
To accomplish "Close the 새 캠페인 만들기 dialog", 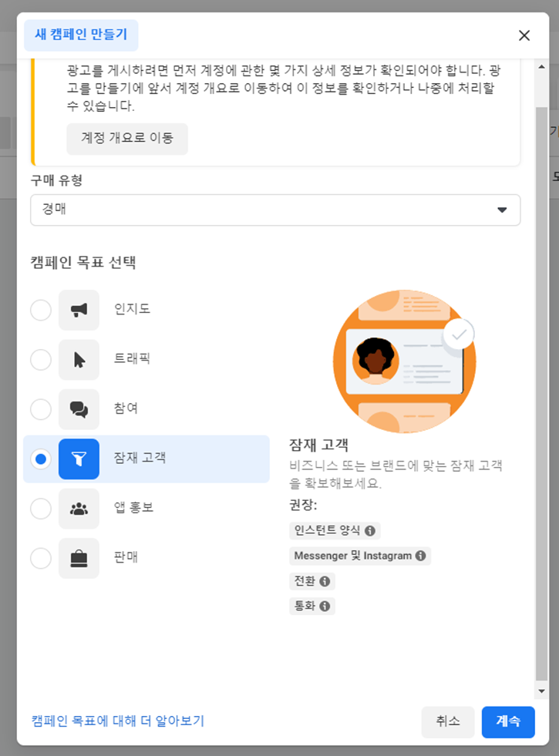I will pyautogui.click(x=524, y=35).
